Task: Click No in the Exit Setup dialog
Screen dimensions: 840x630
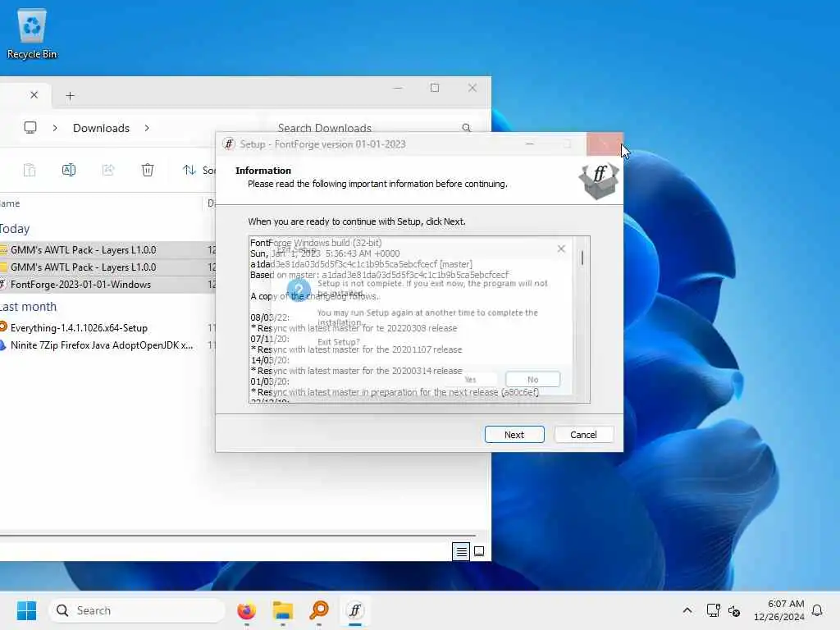Action: coord(532,379)
